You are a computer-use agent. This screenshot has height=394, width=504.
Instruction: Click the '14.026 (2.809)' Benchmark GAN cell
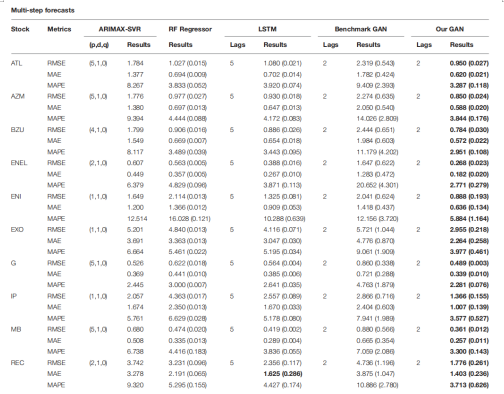coord(377,118)
